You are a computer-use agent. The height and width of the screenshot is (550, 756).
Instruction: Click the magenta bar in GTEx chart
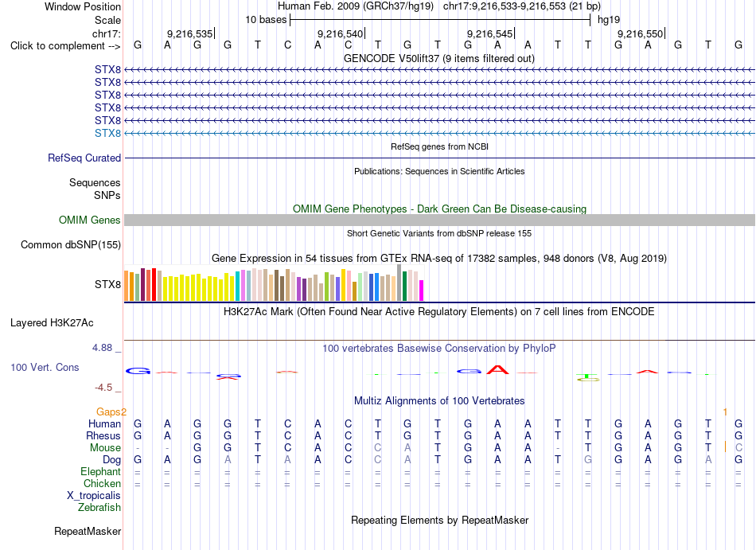(x=421, y=291)
